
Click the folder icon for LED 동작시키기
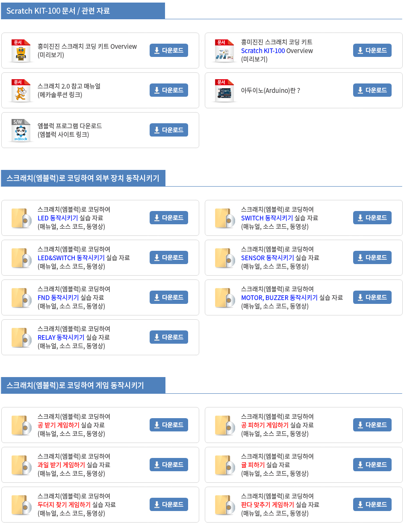(21, 218)
